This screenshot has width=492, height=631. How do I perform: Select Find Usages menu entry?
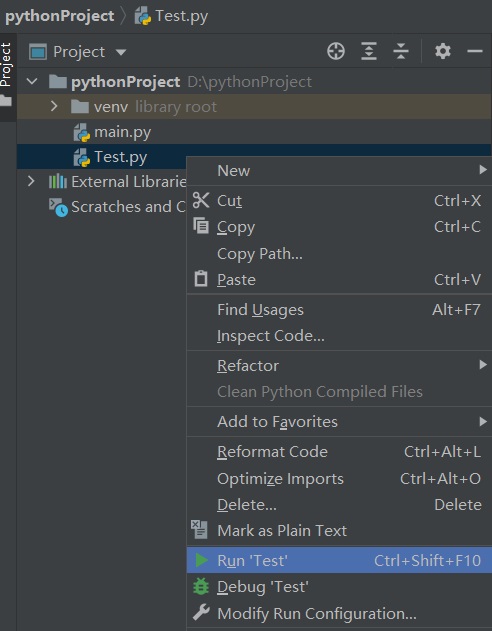[339, 309]
